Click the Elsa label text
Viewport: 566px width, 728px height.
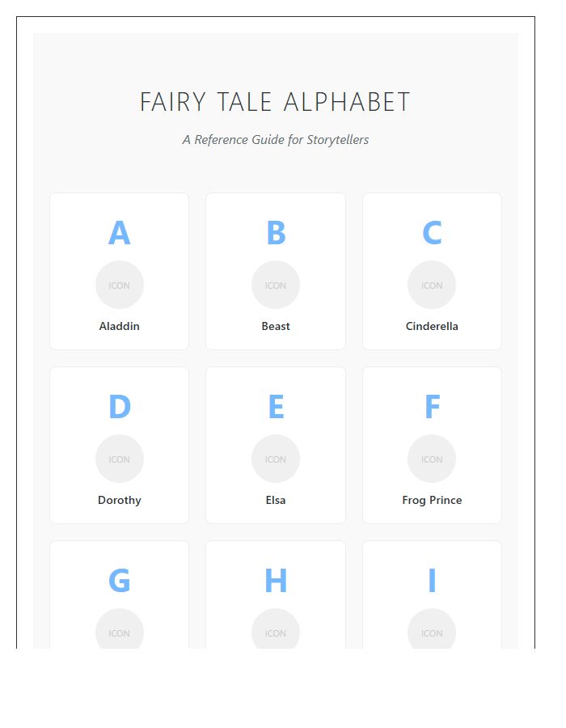pos(276,500)
